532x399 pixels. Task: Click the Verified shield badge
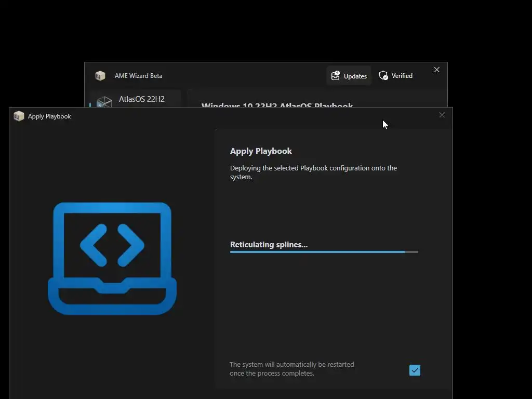(395, 76)
